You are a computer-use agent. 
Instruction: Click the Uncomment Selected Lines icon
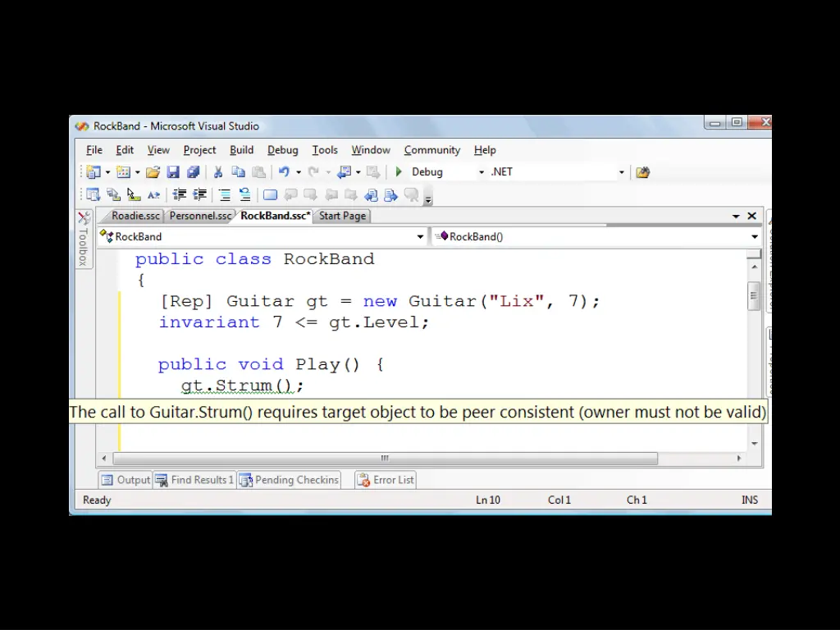[244, 195]
